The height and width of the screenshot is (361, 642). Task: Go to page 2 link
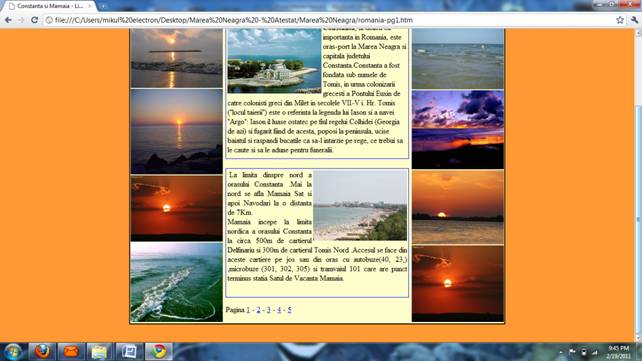pos(258,310)
